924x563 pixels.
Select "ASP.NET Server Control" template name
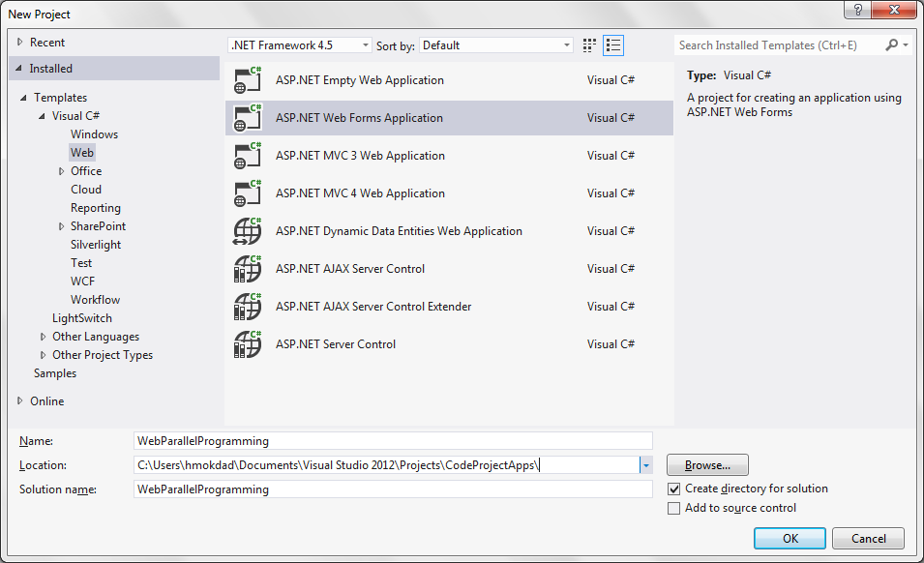pos(336,344)
